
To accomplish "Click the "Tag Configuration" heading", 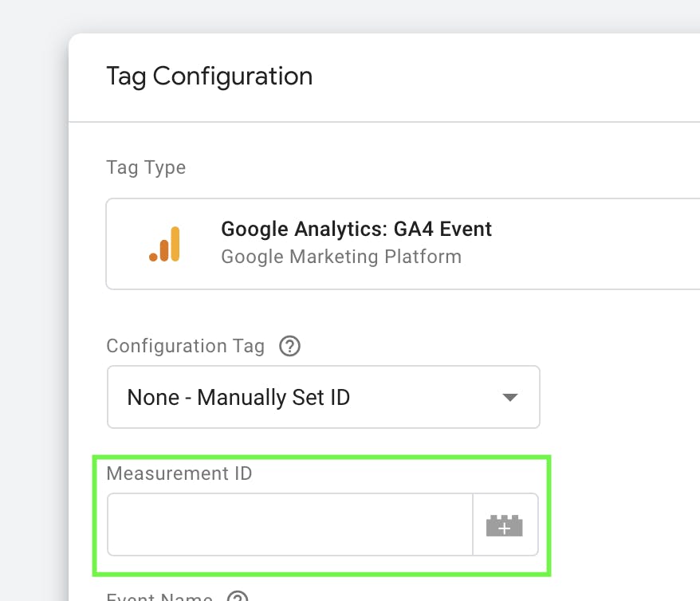I will 209,77.
